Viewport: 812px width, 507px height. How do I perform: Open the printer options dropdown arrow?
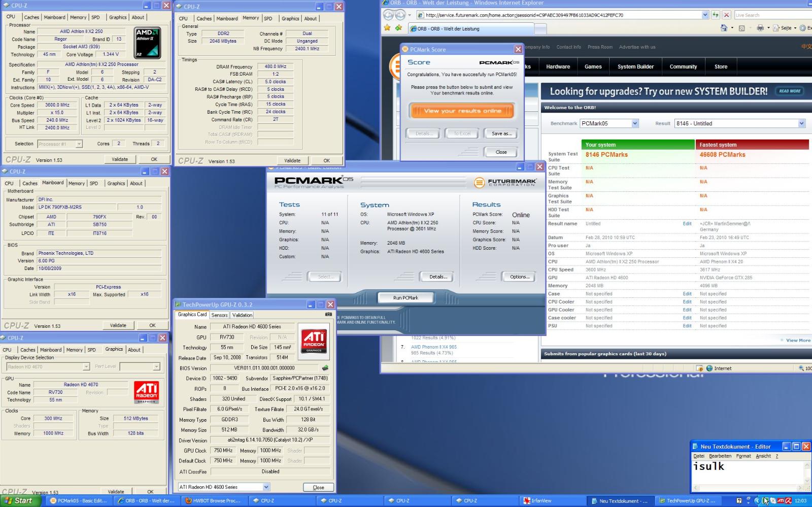tap(768, 28)
